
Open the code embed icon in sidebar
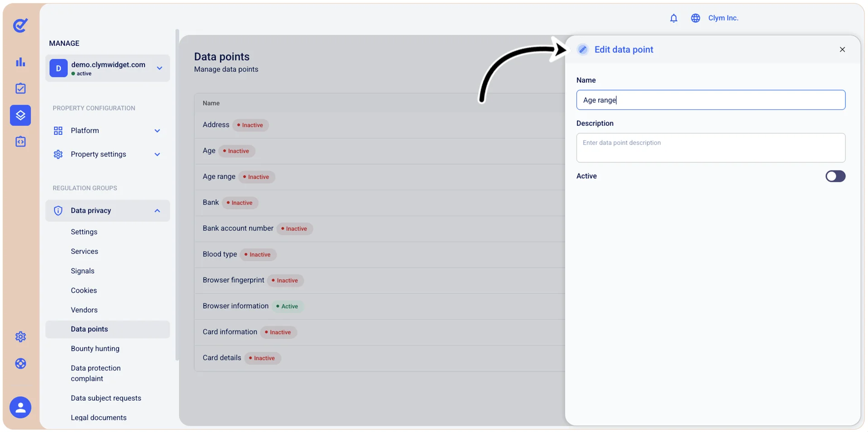tap(20, 142)
